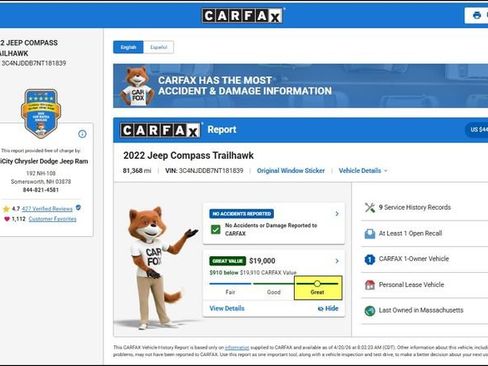Click the verified shield icon beside reviews

pos(78,208)
